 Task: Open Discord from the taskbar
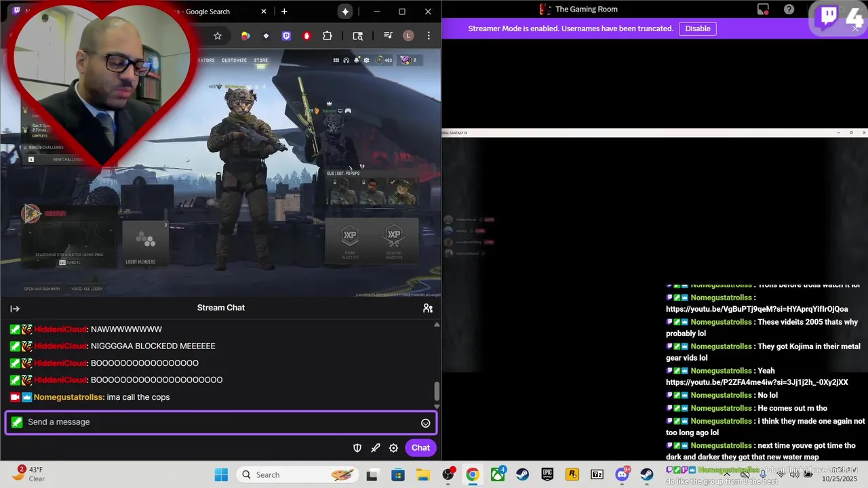coord(623,474)
